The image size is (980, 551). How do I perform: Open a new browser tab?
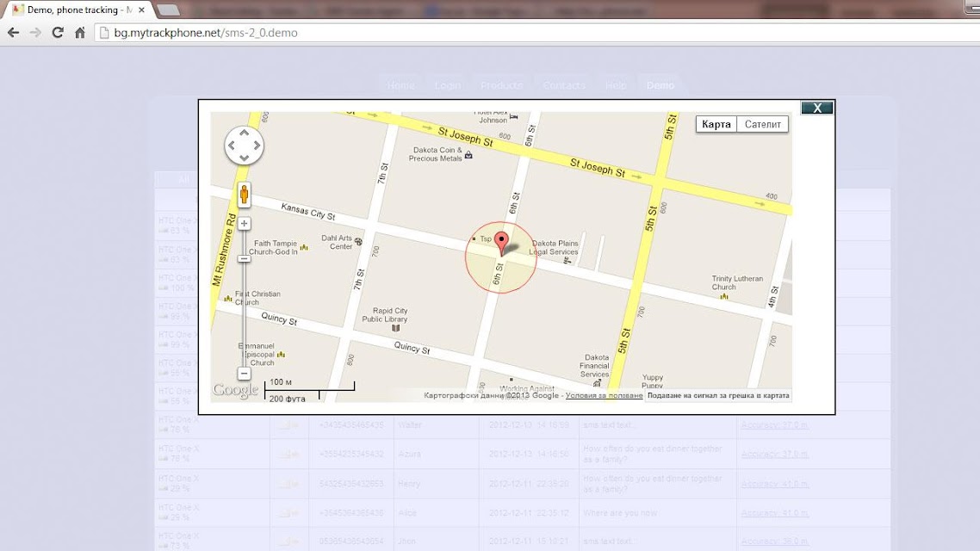click(168, 10)
